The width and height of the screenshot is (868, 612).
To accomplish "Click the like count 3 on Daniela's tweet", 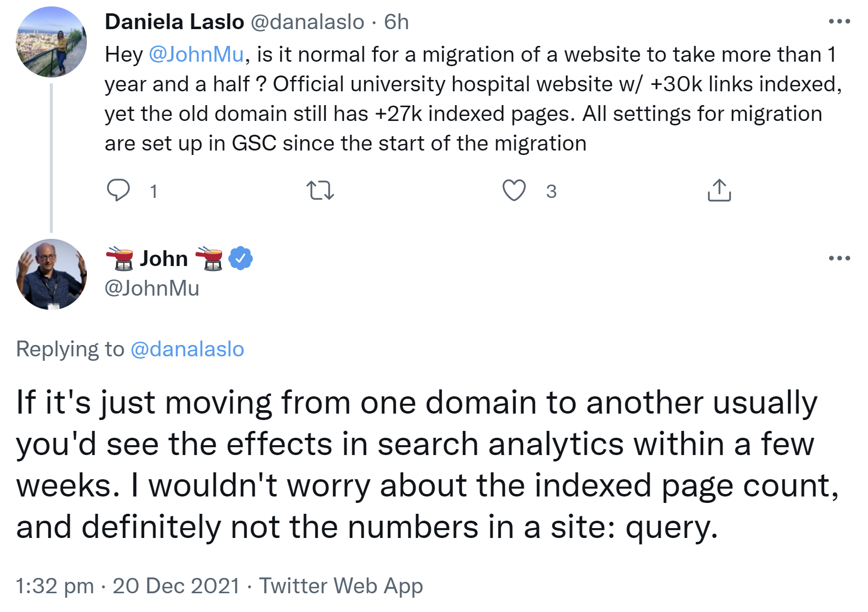I will [551, 191].
